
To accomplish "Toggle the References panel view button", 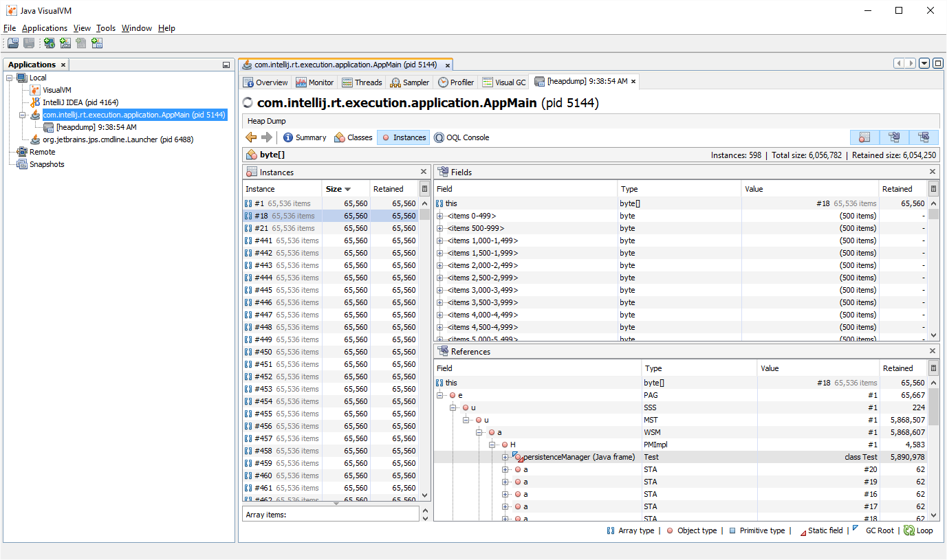I will (x=924, y=137).
